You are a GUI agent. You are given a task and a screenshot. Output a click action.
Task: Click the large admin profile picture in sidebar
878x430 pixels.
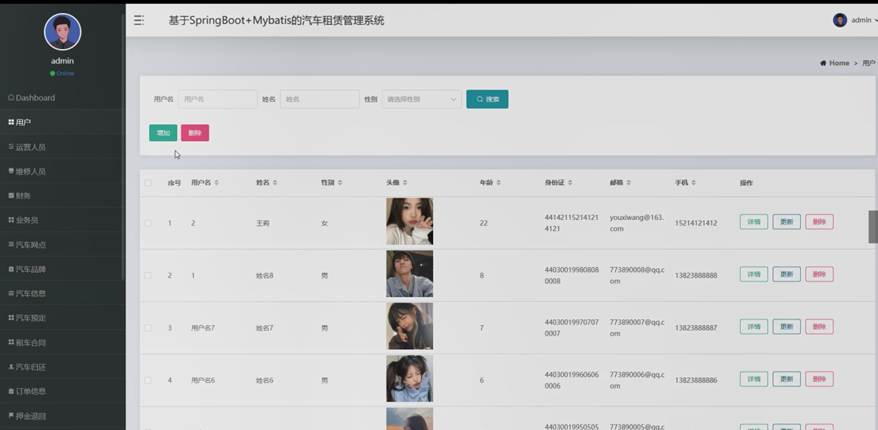click(62, 31)
